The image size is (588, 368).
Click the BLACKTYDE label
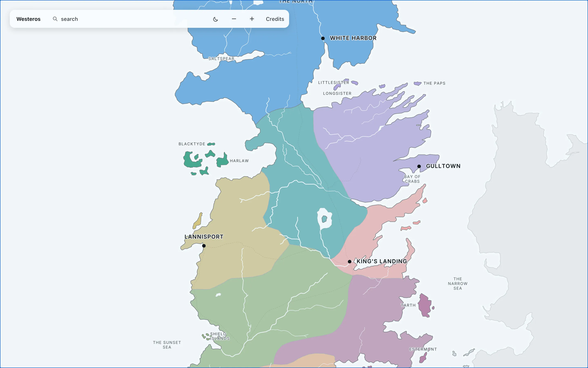tap(192, 144)
